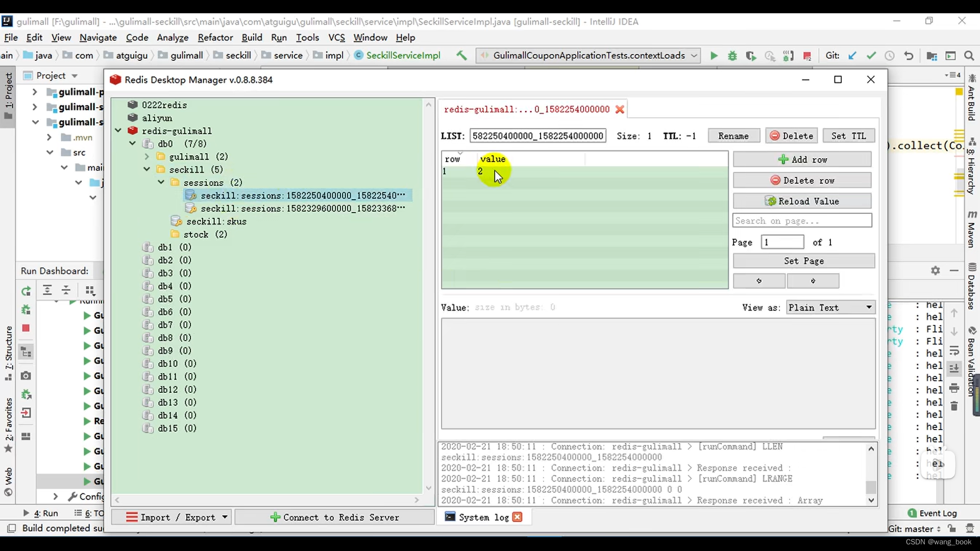This screenshot has width=980, height=551.
Task: Expand .mvn folder in Project tree
Action: pyautogui.click(x=49, y=137)
